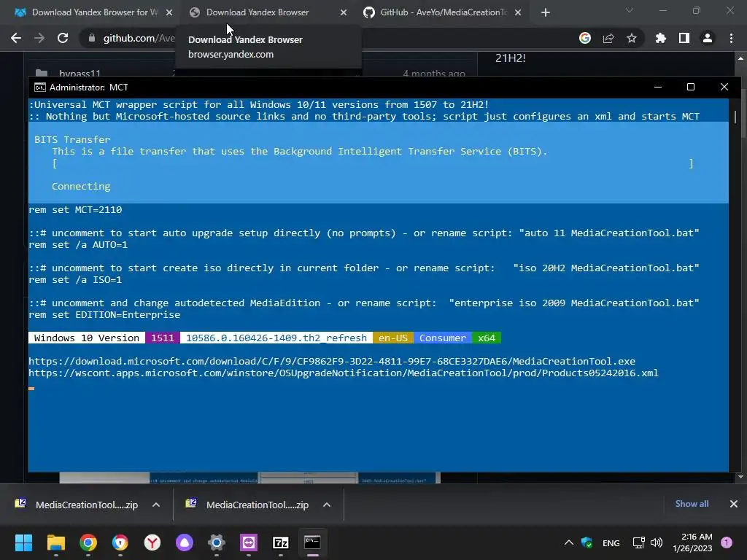Click the 1511 version label

[163, 338]
